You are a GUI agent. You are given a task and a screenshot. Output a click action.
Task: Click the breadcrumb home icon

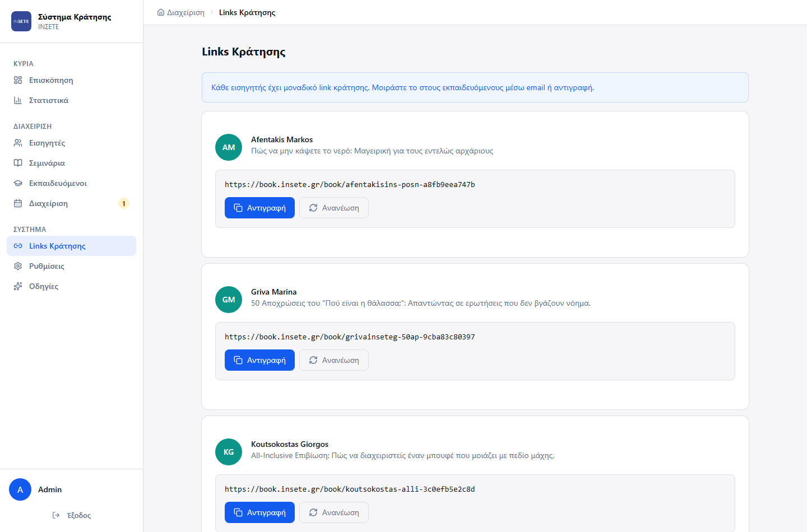[161, 12]
